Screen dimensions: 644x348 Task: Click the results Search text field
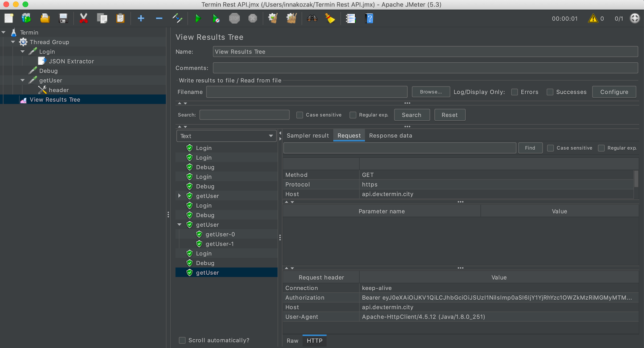point(244,115)
